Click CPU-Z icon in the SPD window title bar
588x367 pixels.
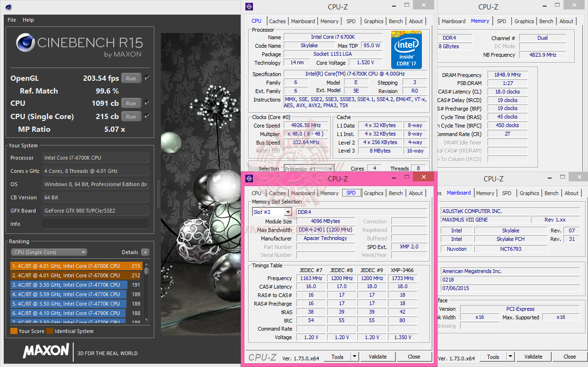click(249, 178)
